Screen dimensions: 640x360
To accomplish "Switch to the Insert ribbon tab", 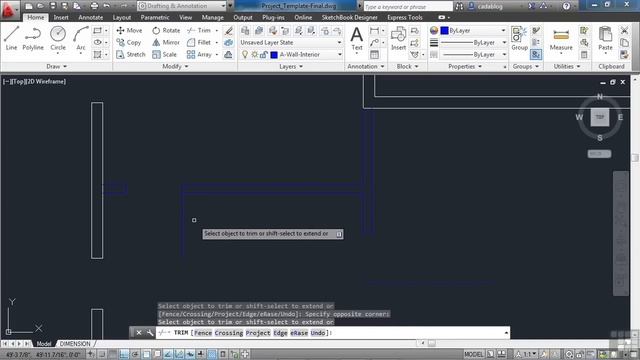I will click(61, 18).
